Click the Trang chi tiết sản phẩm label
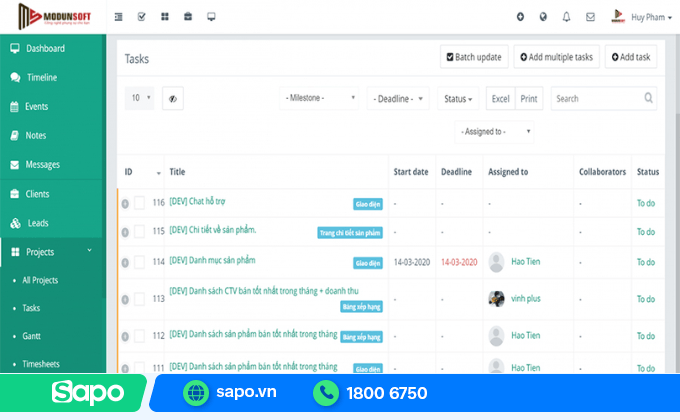The image size is (680, 420). [350, 233]
